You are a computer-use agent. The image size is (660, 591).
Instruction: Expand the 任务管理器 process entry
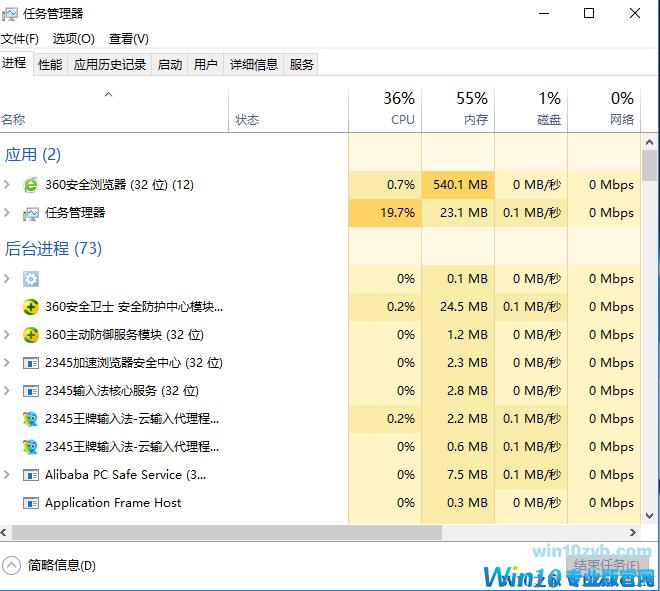coord(8,213)
